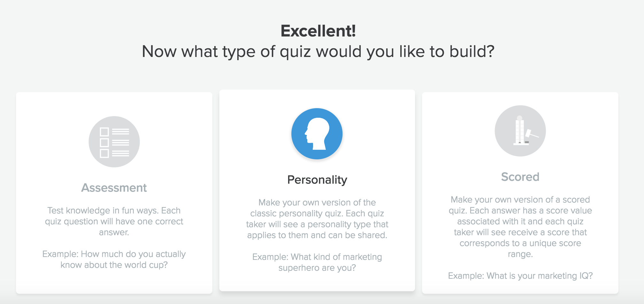Click the Assessment description about correct answers

point(114,221)
